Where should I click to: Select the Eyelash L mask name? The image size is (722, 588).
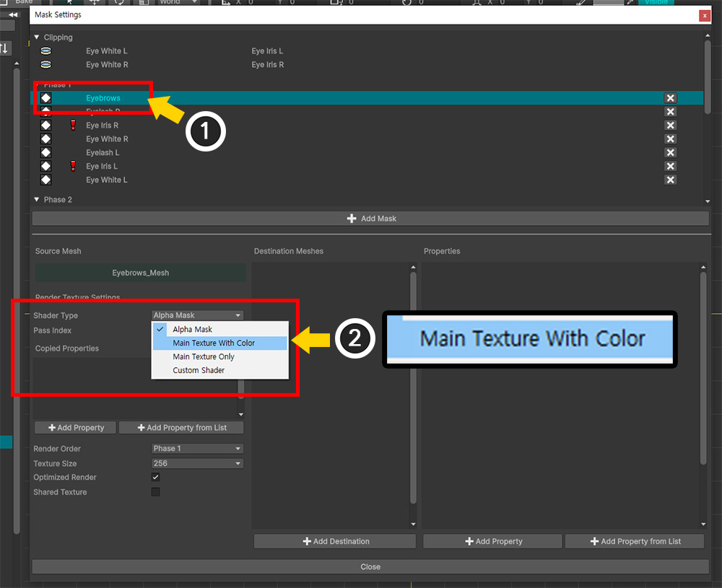point(103,152)
